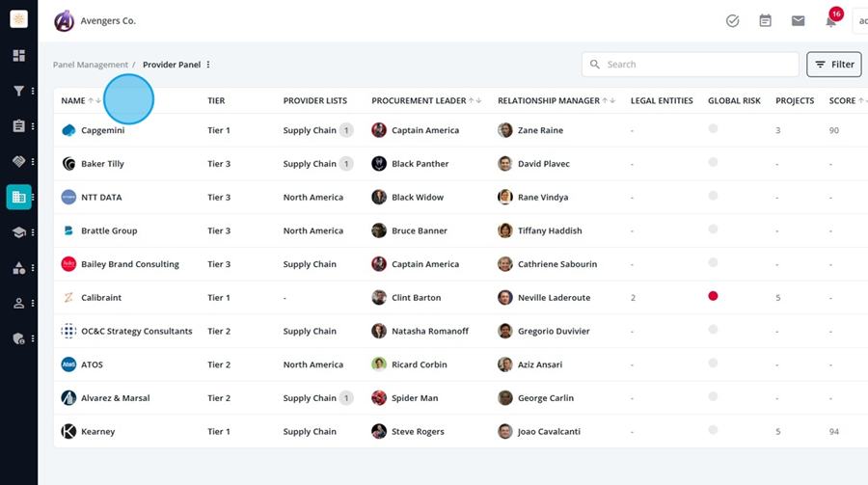This screenshot has height=485, width=868.
Task: Open the Kearney provider name
Action: (98, 431)
